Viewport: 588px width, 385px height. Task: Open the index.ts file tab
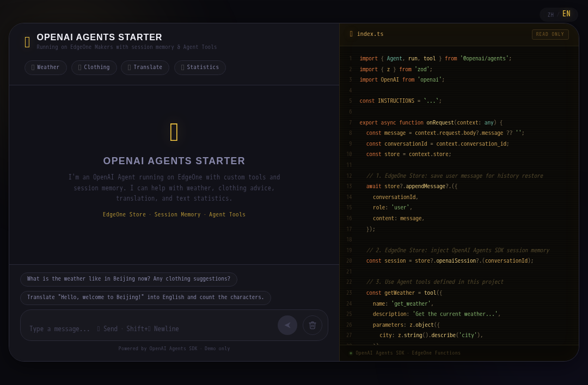pos(370,34)
